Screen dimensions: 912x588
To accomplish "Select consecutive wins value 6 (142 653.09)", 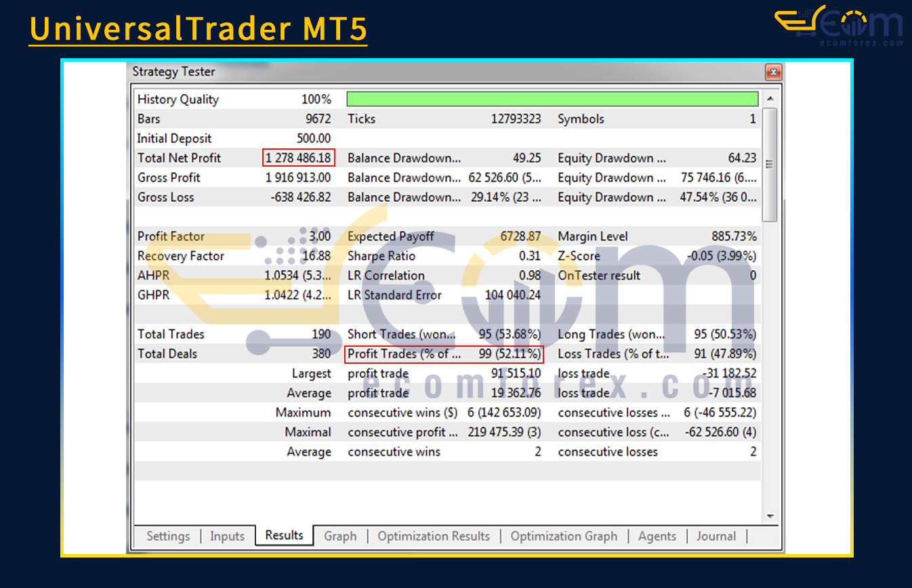I will (x=504, y=413).
